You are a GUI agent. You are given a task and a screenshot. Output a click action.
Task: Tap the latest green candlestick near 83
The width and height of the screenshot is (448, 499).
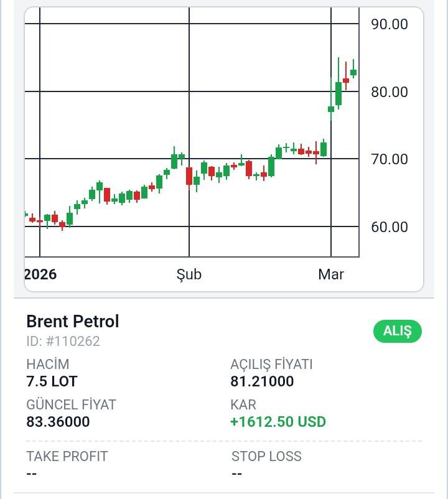[x=353, y=72]
